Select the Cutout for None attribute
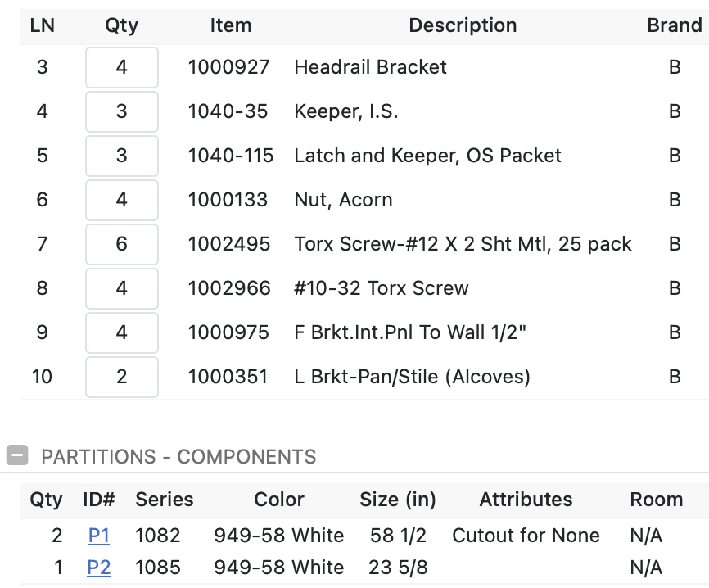Screen dimensions: 709x588 (x=526, y=536)
